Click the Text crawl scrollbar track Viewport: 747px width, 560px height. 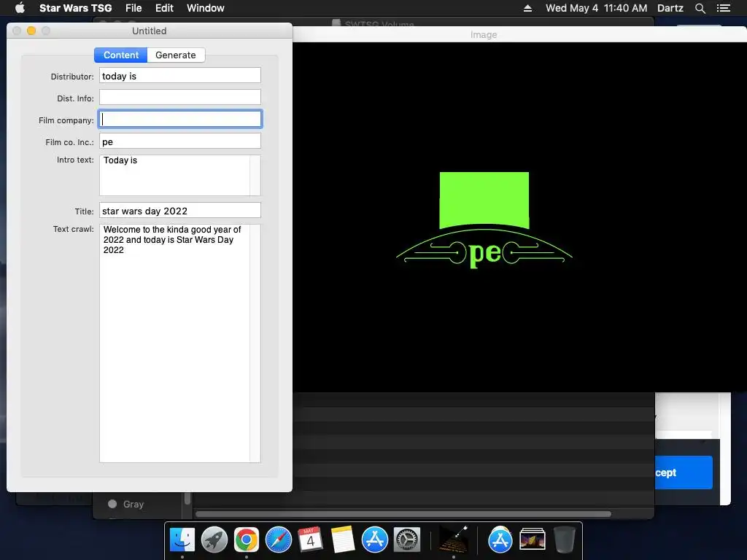255,343
